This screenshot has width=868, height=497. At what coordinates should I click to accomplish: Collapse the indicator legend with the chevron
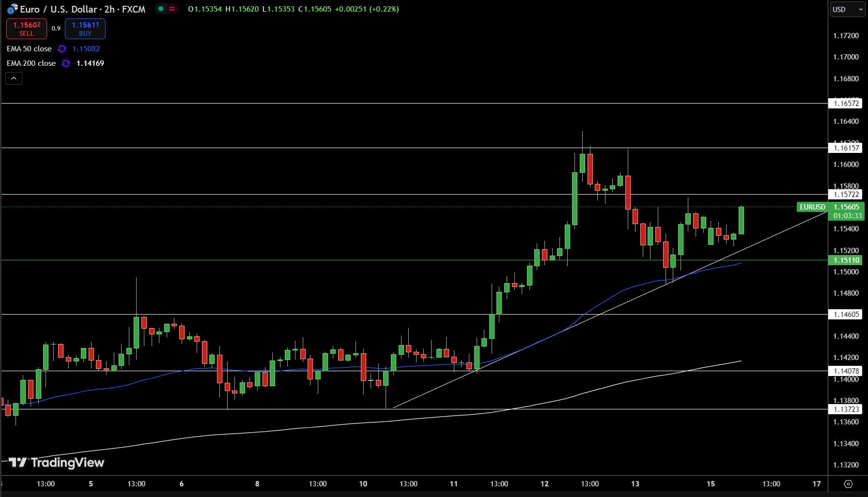pyautogui.click(x=14, y=78)
